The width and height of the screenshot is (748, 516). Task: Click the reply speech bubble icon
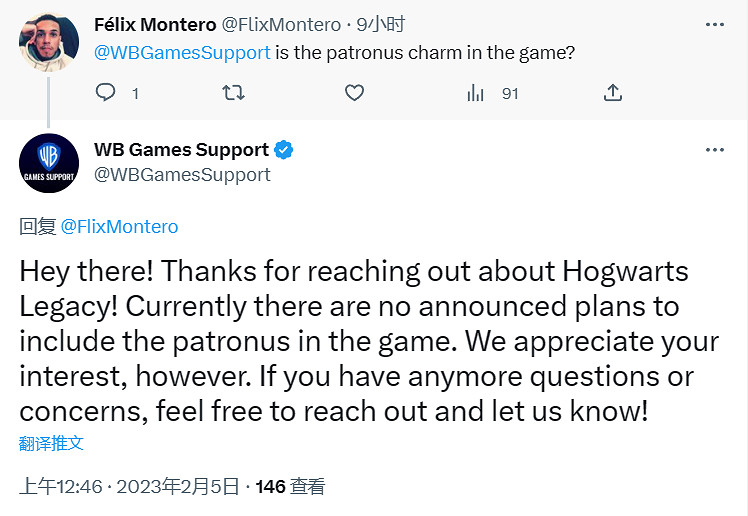click(106, 93)
